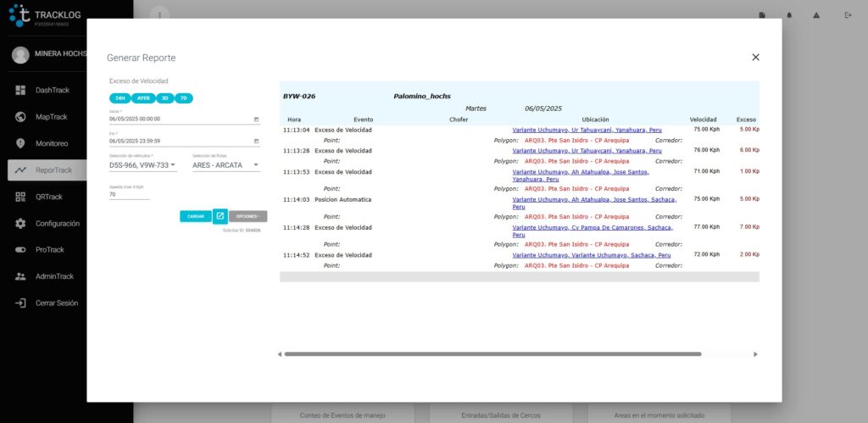Select the 7D time range chip
The height and width of the screenshot is (423, 868).
click(183, 98)
